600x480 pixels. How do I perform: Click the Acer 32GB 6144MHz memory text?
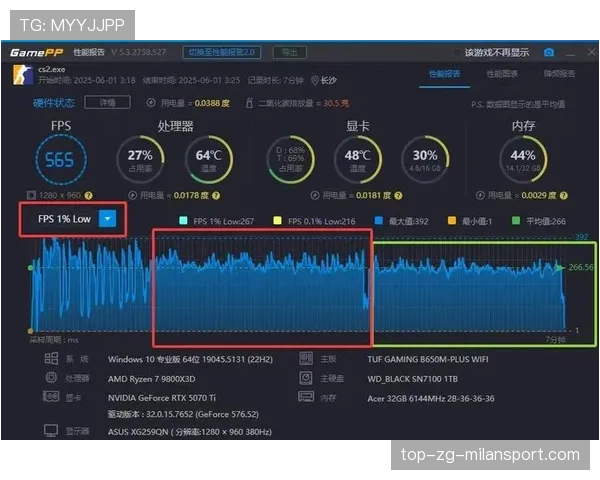coord(431,399)
